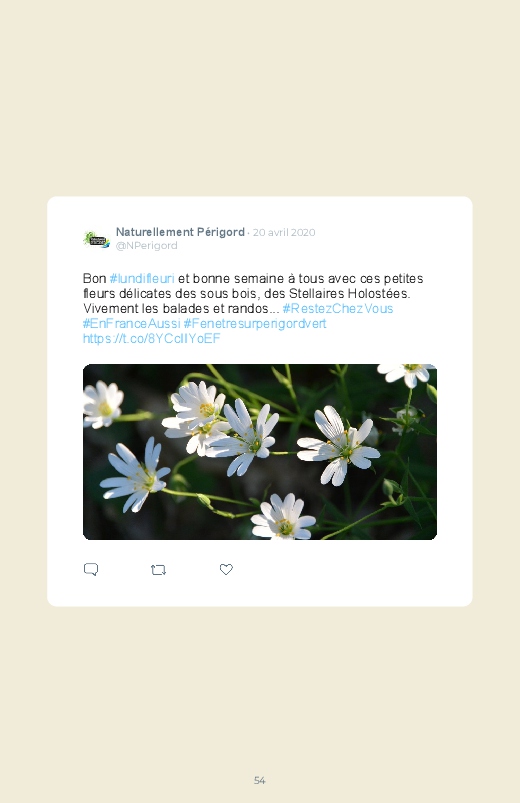Open the 20 avril 2020 timestamp
The image size is (520, 803).
(284, 233)
